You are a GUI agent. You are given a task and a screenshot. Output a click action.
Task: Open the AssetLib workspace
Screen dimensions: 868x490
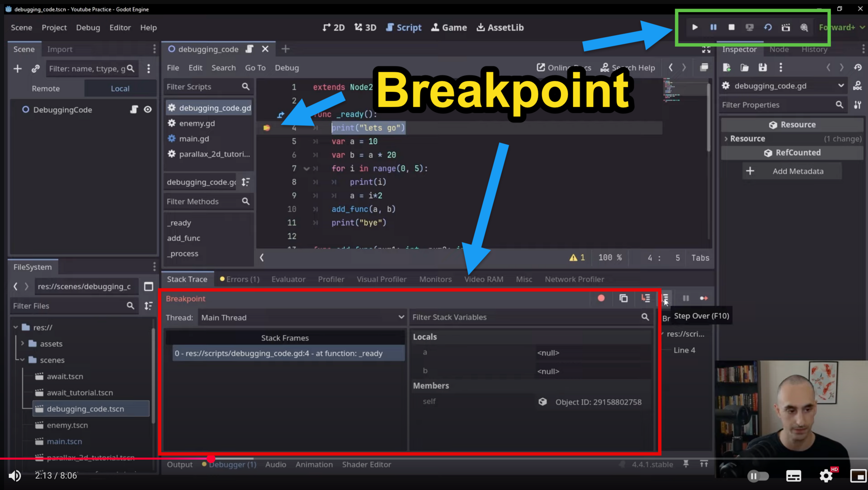click(500, 28)
